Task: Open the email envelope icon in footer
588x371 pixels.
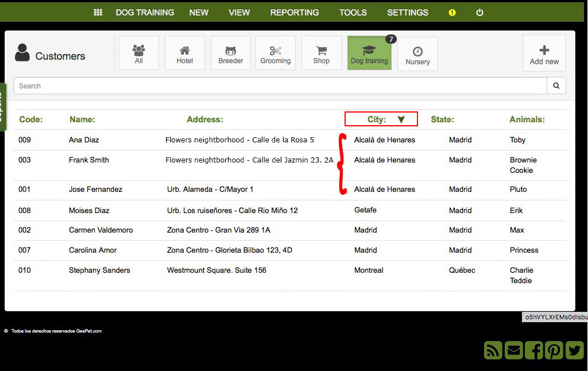Action: coord(514,350)
